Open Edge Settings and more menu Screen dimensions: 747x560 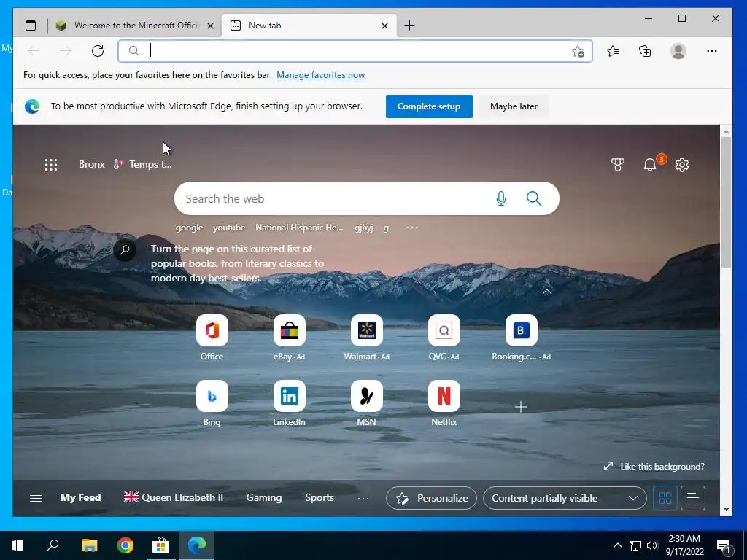[x=712, y=51]
